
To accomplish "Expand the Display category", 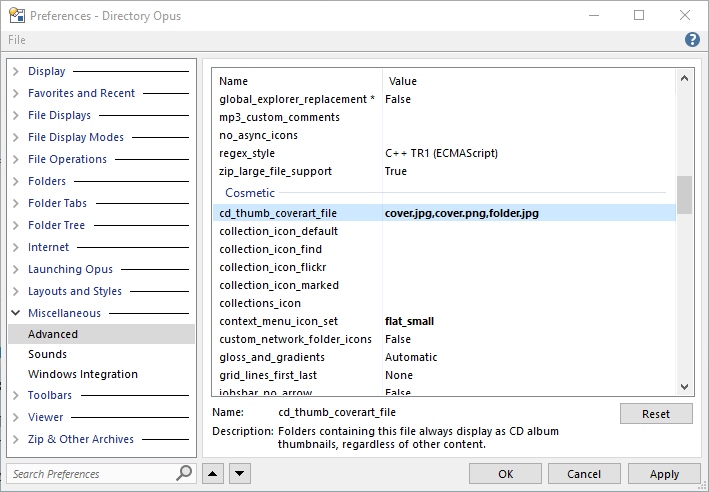I will pyautogui.click(x=16, y=71).
